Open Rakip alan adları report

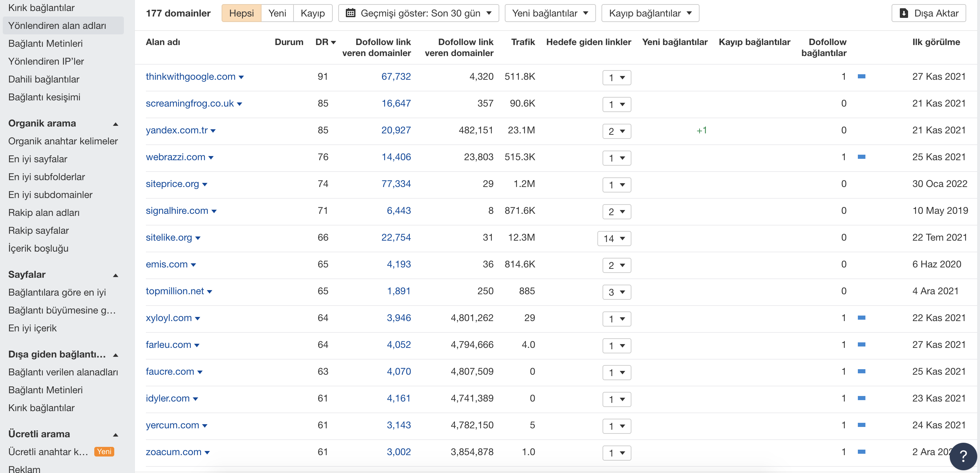[44, 212]
